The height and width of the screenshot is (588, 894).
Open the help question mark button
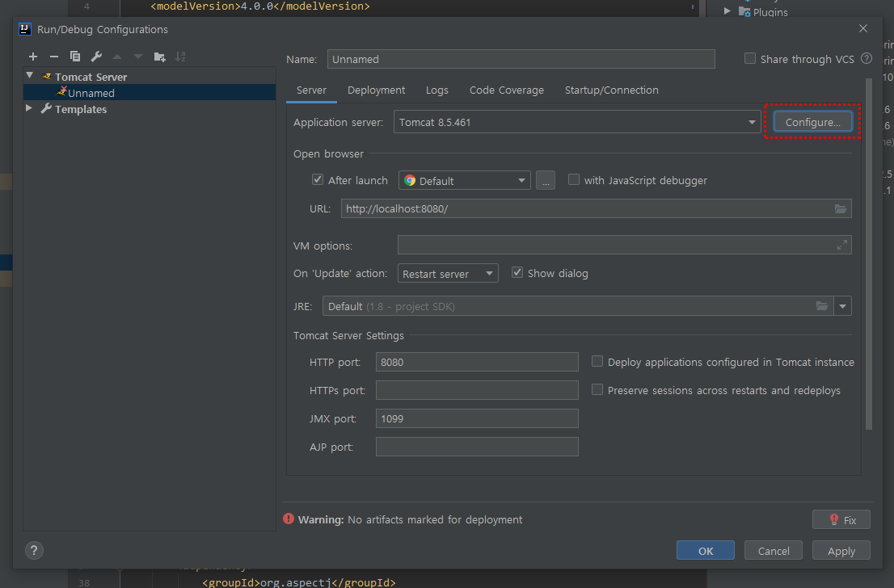pyautogui.click(x=34, y=550)
